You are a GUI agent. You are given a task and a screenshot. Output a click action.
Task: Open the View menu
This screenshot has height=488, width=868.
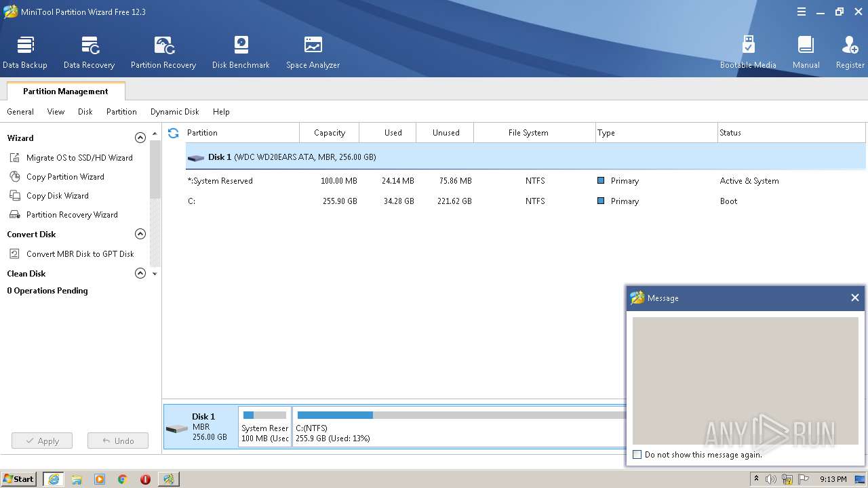click(56, 112)
